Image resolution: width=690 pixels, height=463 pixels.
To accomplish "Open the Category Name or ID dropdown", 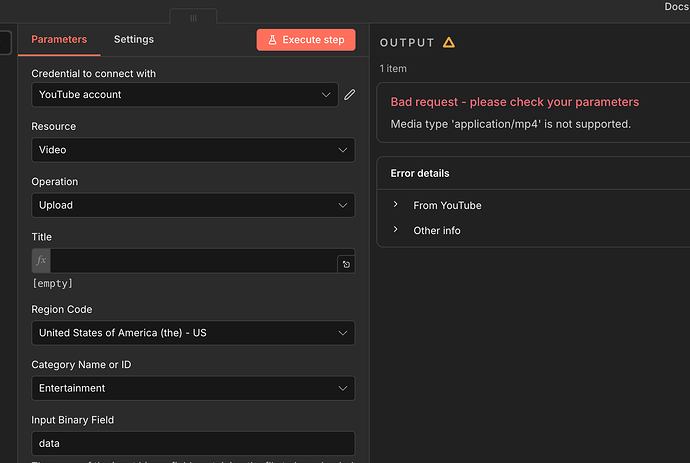I will [192, 388].
